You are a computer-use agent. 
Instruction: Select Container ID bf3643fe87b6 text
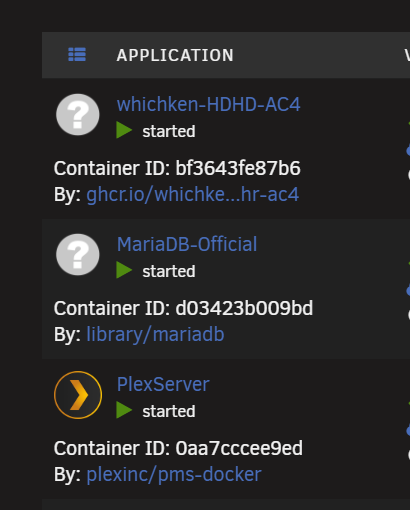click(177, 168)
